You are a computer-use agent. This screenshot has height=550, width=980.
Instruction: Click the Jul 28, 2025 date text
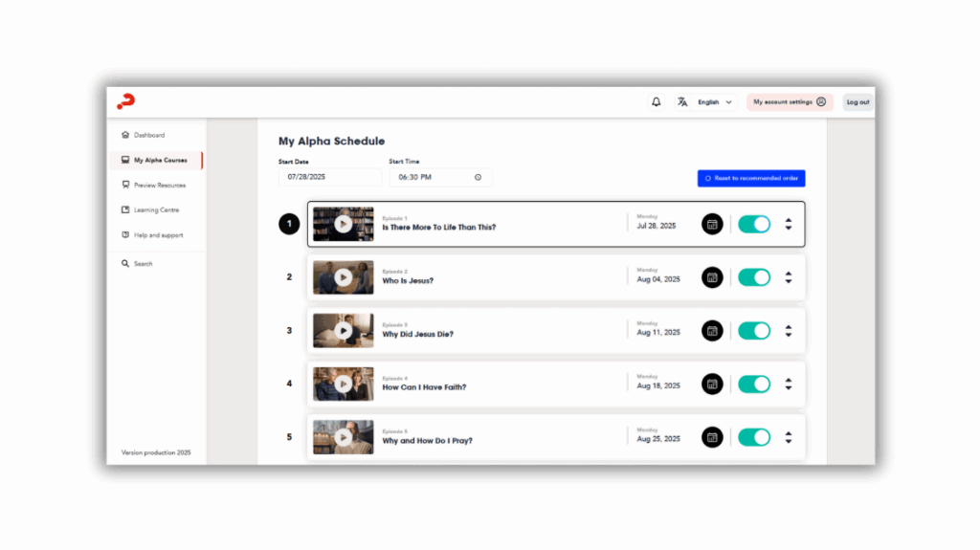pyautogui.click(x=657, y=226)
